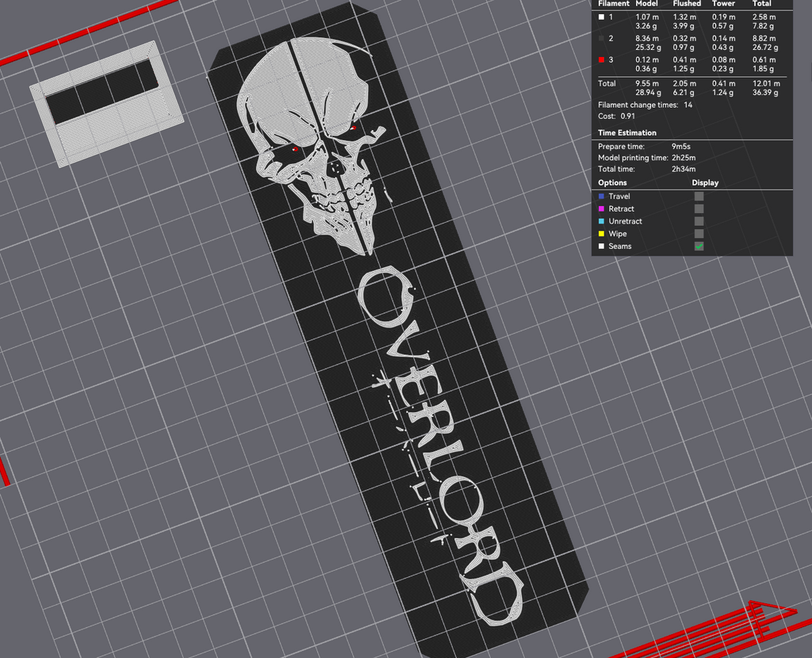Click the Travel option label
This screenshot has height=658, width=812.
pos(619,196)
